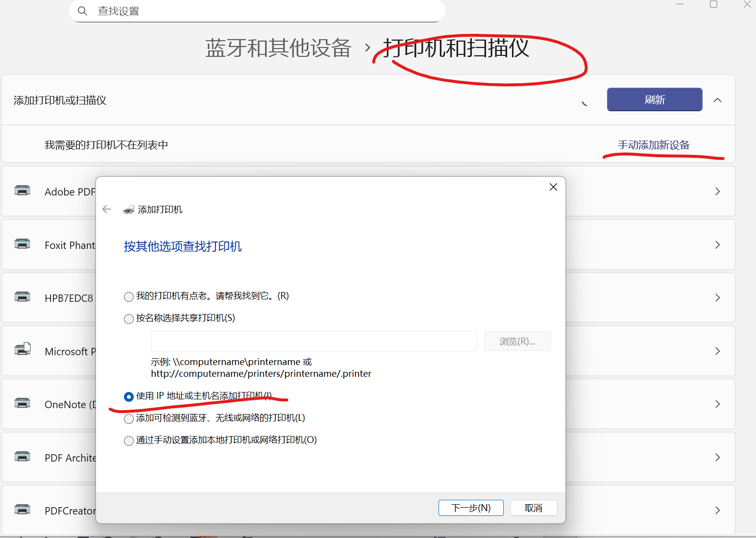Click the PDFCreator printer icon

click(22, 509)
